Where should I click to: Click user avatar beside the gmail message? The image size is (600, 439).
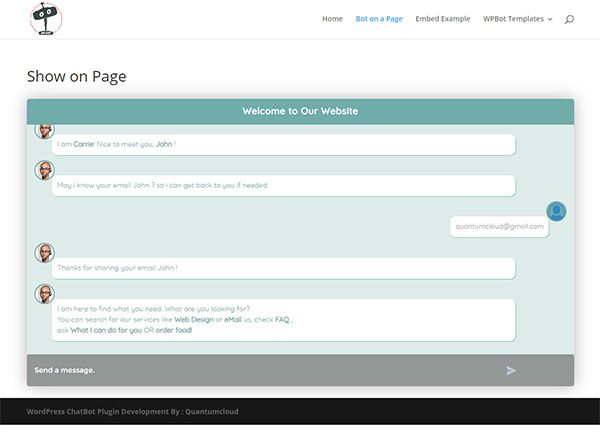pyautogui.click(x=556, y=211)
